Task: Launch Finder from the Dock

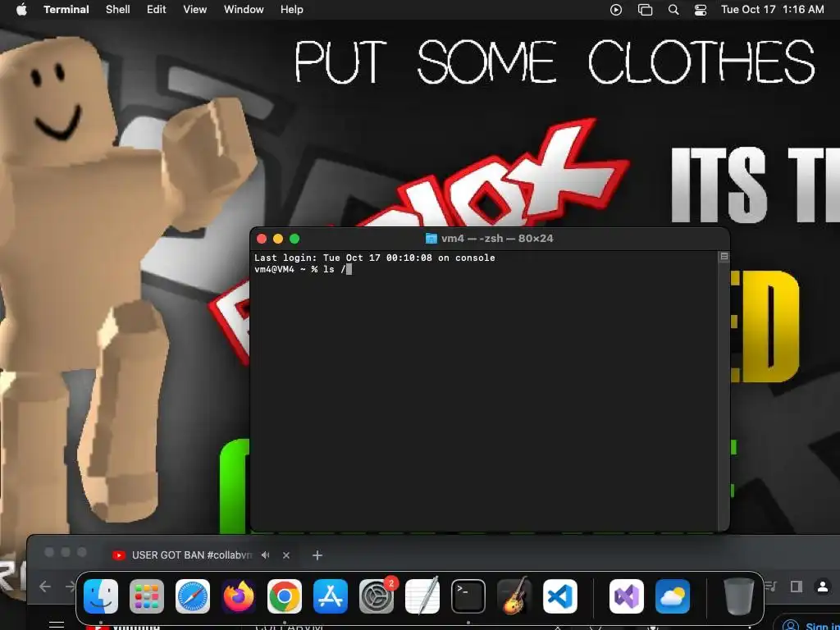Action: point(101,596)
